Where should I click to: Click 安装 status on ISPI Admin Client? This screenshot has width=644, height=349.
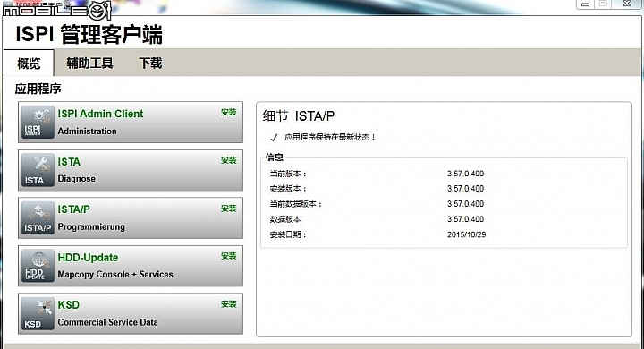pos(229,112)
